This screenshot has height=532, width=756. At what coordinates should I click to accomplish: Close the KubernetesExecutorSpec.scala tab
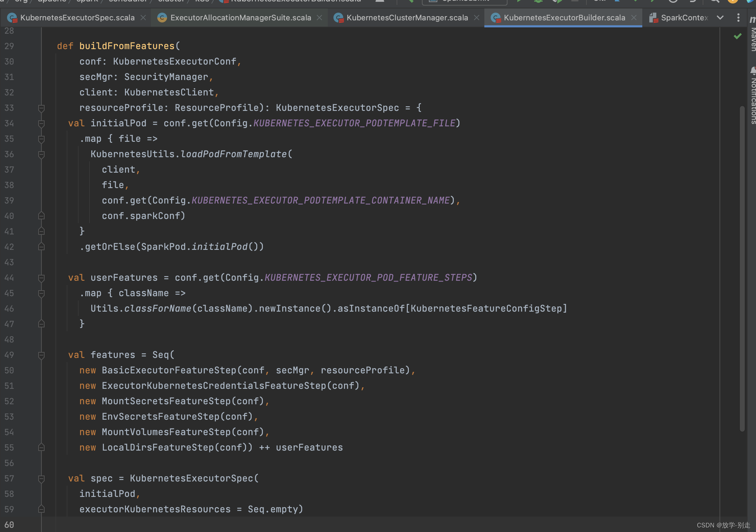coord(143,18)
